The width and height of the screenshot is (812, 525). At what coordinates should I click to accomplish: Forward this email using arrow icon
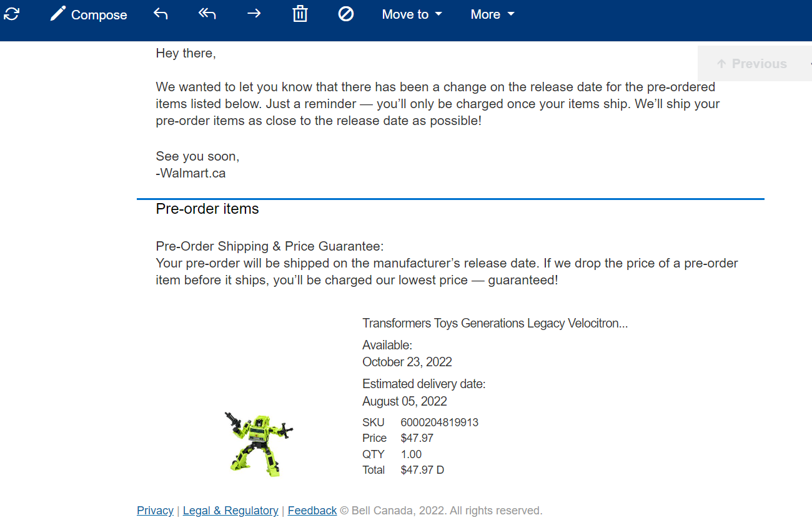254,14
